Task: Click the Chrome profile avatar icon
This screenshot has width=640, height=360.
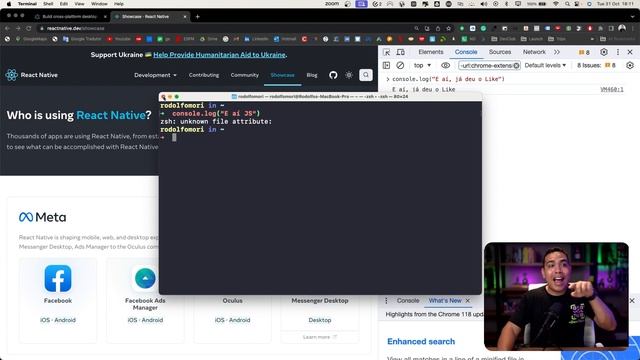Action: tap(622, 28)
